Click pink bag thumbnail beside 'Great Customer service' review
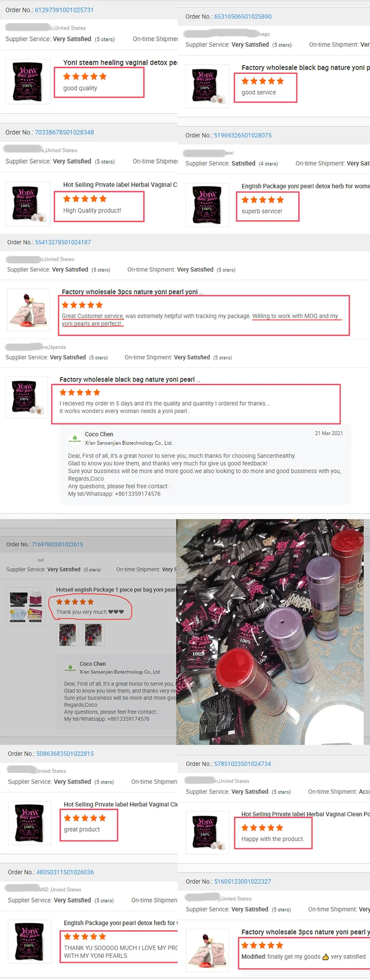Screen dimensions: 370x980 point(29,310)
